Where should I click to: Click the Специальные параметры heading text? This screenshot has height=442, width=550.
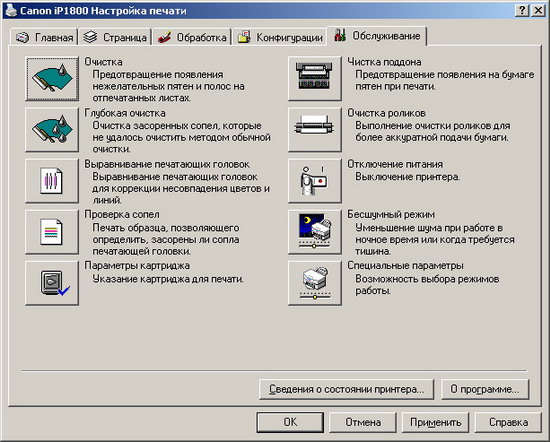click(405, 266)
